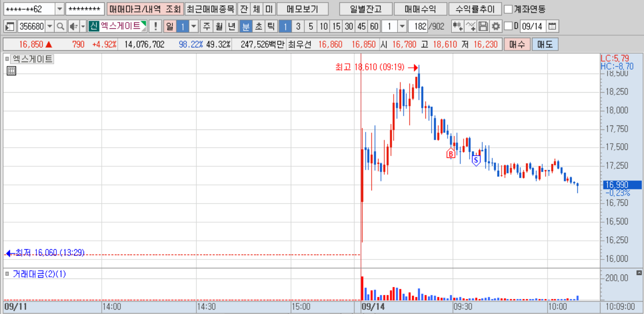Click the account password field
The image size is (644, 314).
coord(85,9)
